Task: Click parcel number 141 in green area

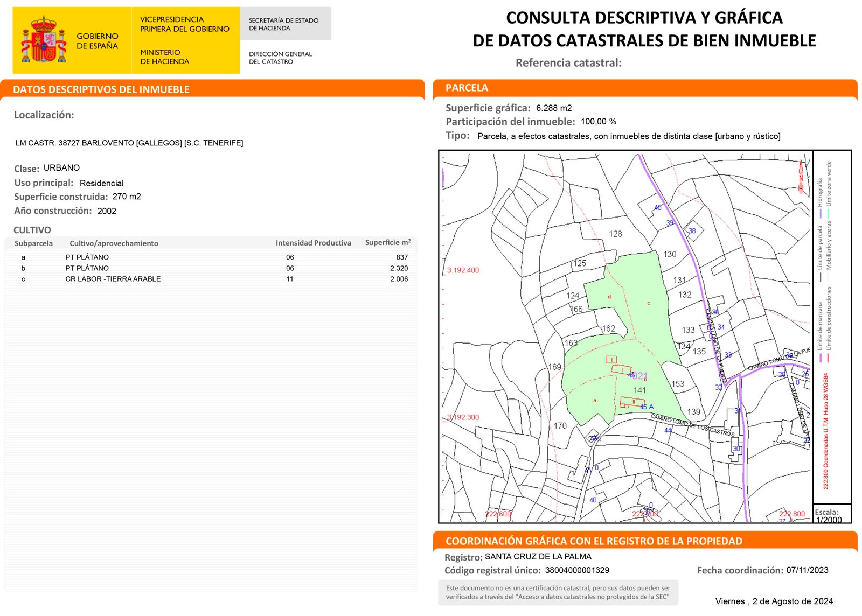Action: (x=640, y=390)
